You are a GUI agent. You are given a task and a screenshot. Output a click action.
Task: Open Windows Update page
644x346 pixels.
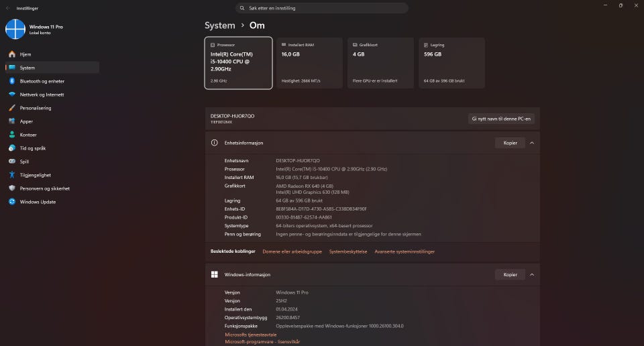(52, 202)
